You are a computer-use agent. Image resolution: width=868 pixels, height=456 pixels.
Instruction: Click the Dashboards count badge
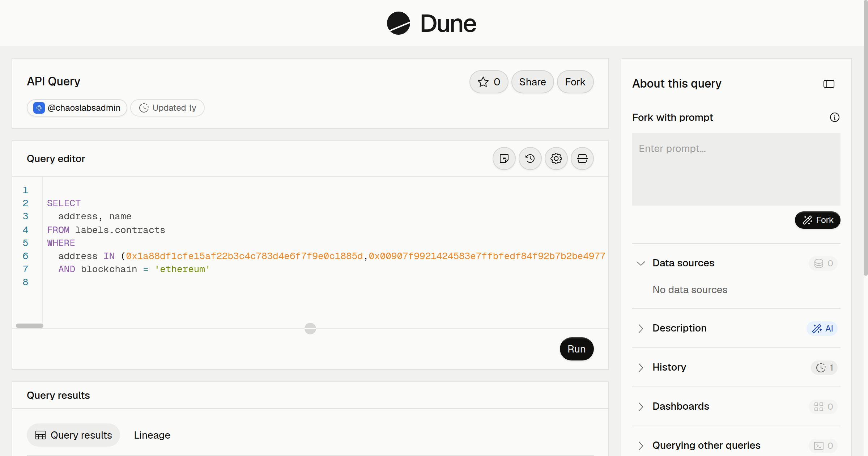pyautogui.click(x=823, y=407)
